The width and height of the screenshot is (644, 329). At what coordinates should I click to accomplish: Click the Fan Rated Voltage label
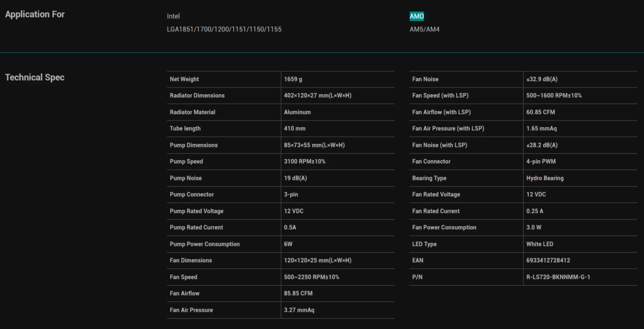coord(436,195)
